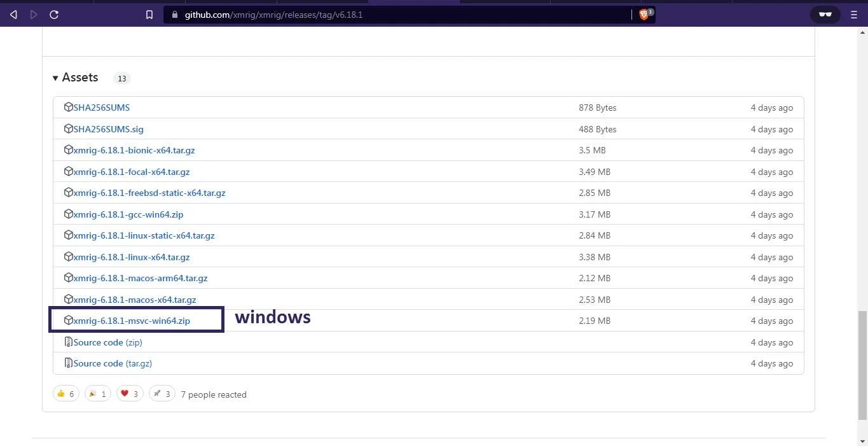The height and width of the screenshot is (446, 868).
Task: Click package icon beside msvc-win64.zip
Action: [69, 320]
